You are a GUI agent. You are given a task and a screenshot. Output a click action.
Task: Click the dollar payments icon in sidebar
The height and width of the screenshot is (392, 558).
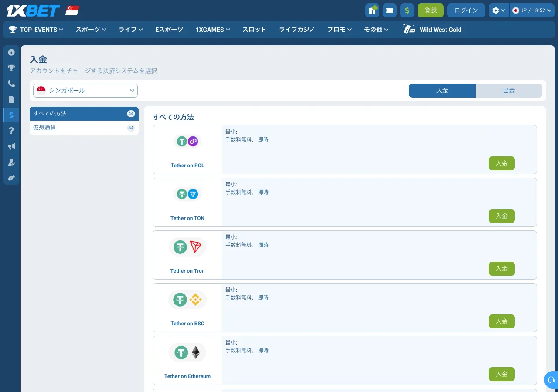click(x=11, y=115)
